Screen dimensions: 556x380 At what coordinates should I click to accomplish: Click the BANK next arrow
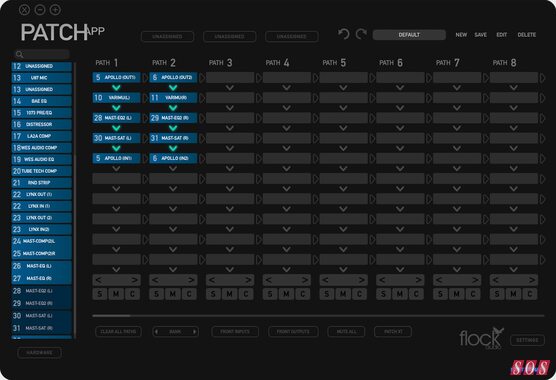(194, 332)
